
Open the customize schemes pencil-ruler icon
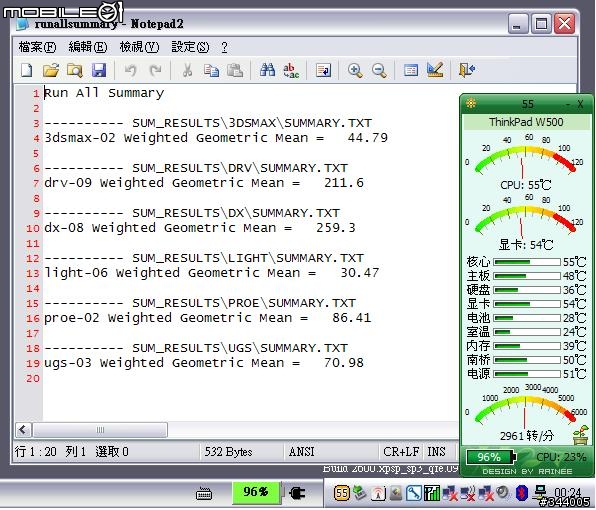pyautogui.click(x=435, y=70)
